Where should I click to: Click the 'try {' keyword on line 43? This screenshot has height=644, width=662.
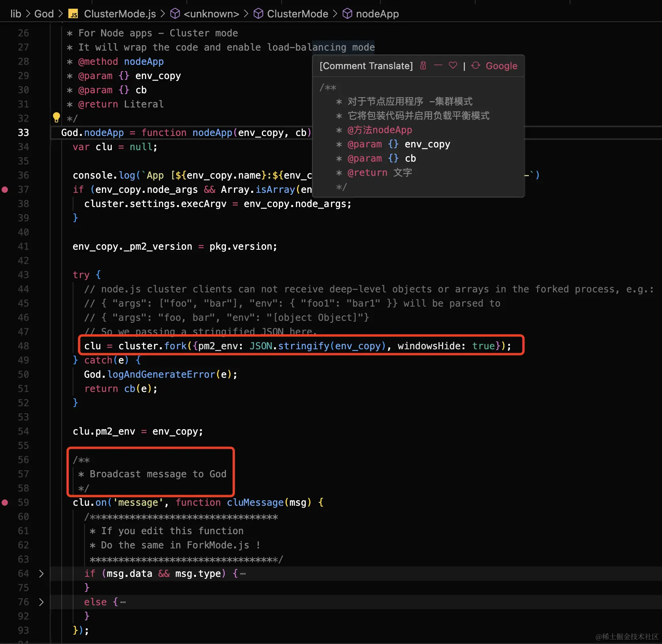[87, 275]
